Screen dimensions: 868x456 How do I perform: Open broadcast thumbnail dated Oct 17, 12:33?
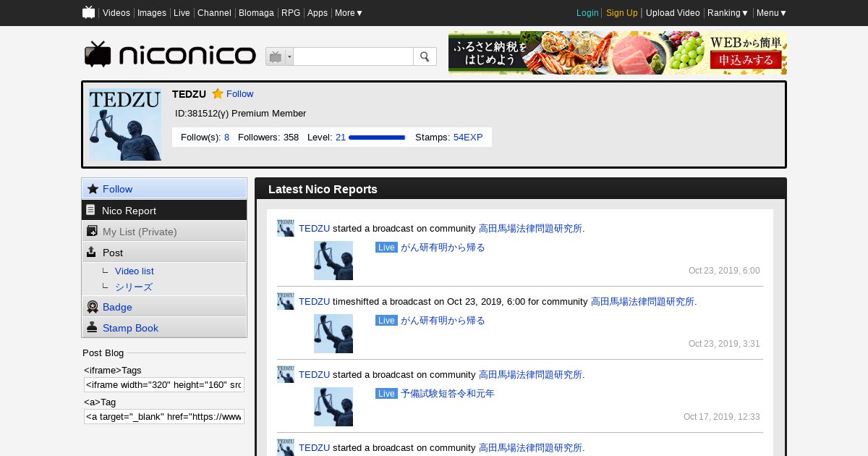click(333, 407)
